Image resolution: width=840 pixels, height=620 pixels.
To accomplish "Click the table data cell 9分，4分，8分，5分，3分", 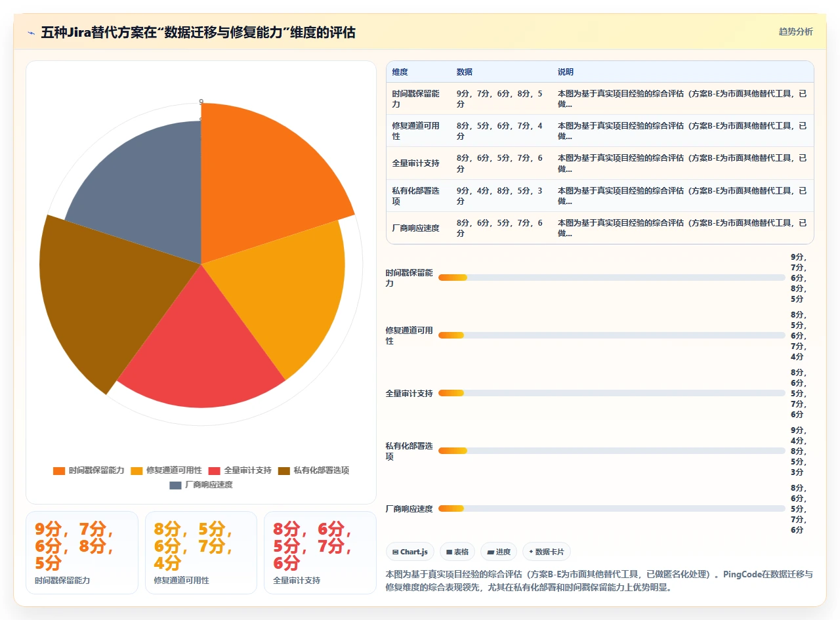I will tap(501, 196).
